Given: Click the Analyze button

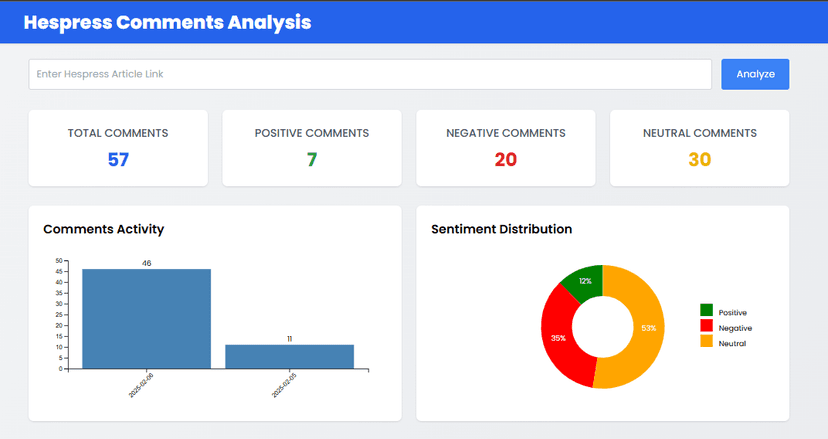Looking at the screenshot, I should pyautogui.click(x=755, y=74).
